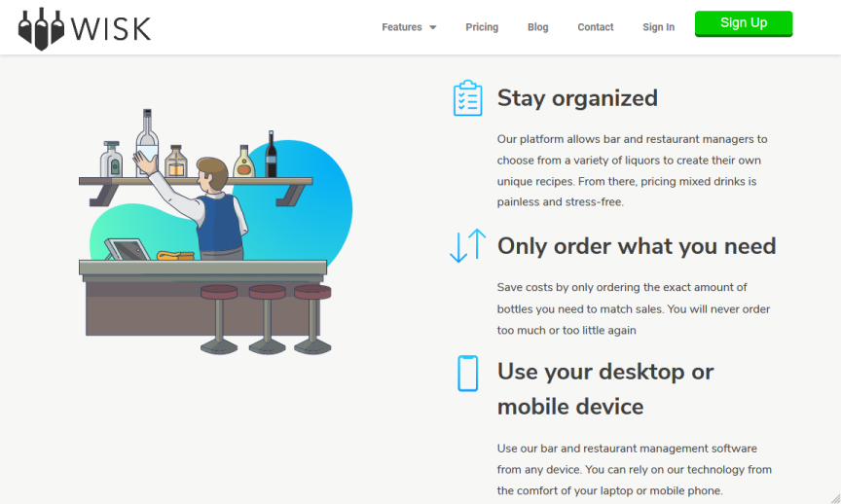Click the mobile phone outline icon
The width and height of the screenshot is (841, 504).
pos(467,374)
